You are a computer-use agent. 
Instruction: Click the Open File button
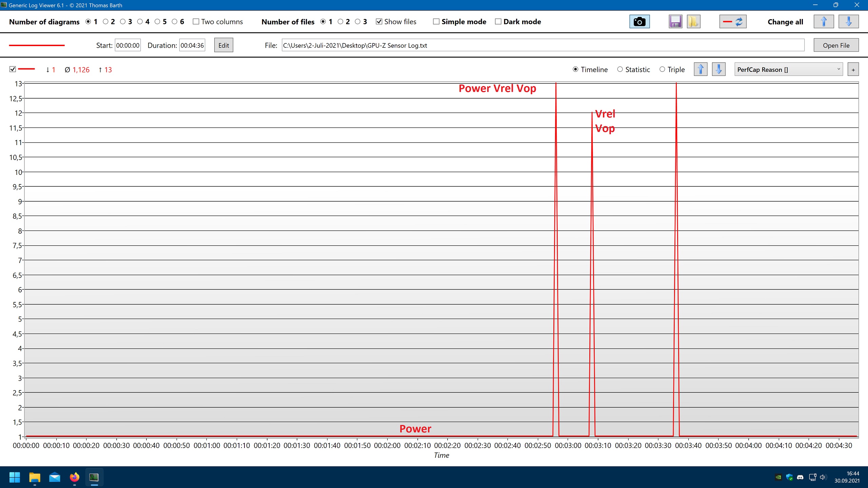coord(836,45)
